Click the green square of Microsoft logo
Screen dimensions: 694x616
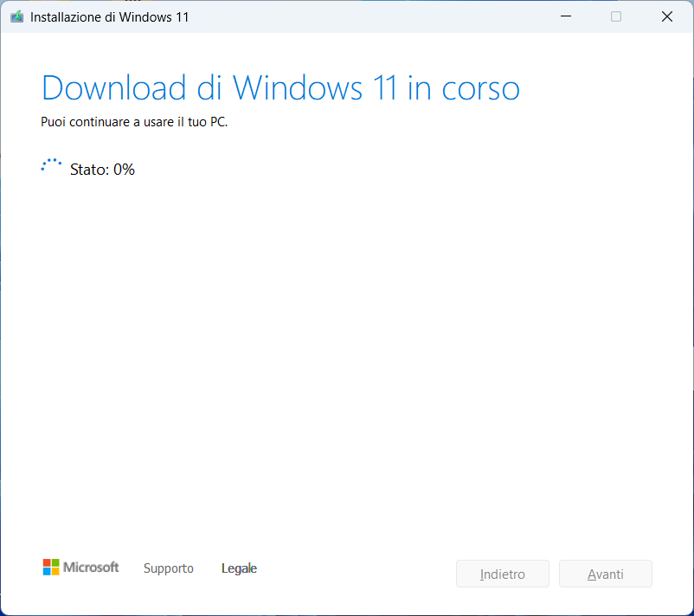click(56, 563)
